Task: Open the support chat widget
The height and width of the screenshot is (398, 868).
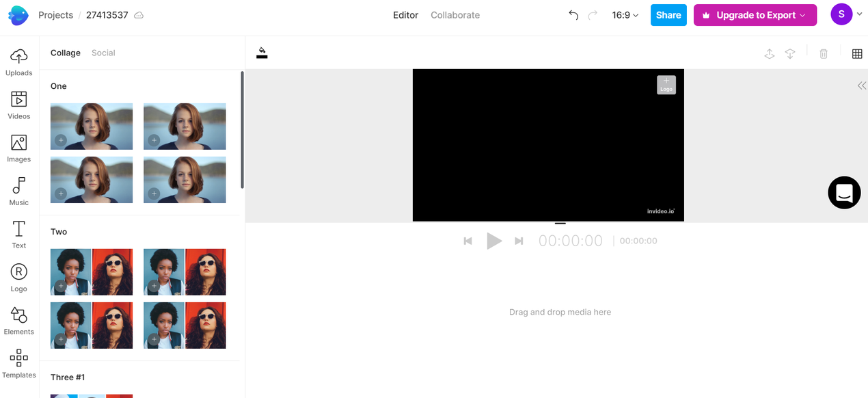Action: pos(844,192)
